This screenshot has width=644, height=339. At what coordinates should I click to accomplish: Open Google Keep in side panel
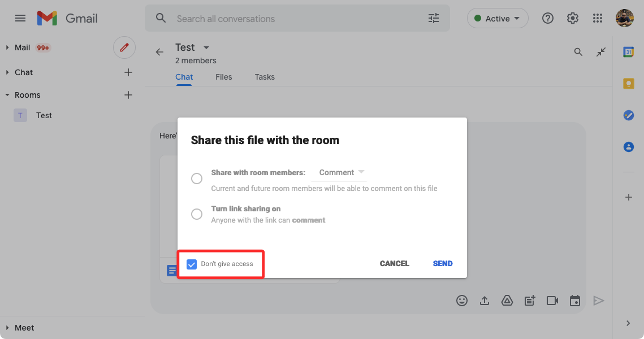pyautogui.click(x=628, y=84)
